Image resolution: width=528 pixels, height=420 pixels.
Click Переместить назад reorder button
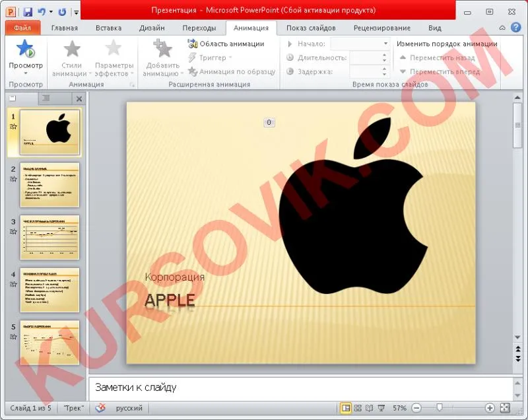(437, 57)
